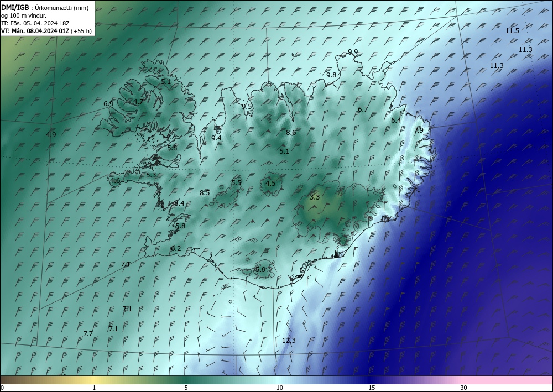
Task: Pick the 9.5 value near the northern fjord
Action: click(x=247, y=107)
